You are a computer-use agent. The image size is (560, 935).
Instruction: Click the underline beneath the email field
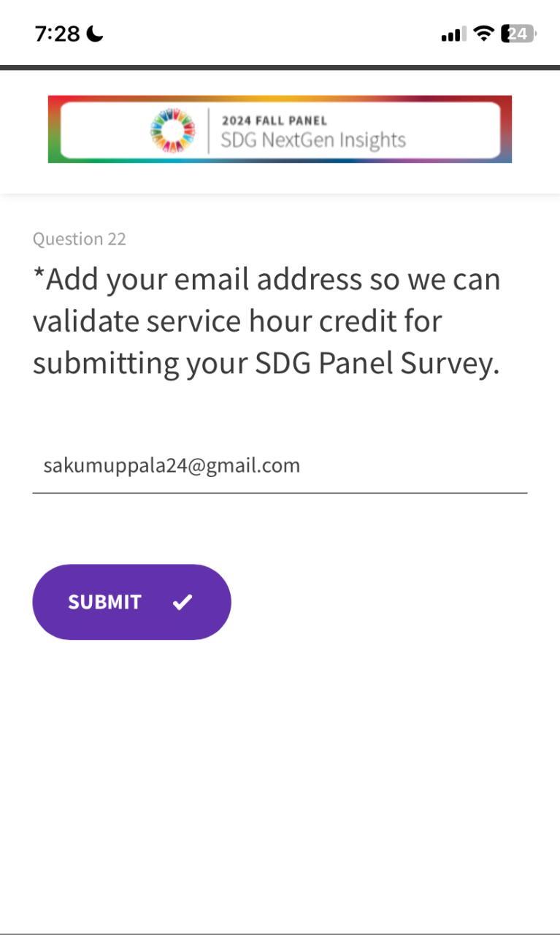(x=280, y=493)
